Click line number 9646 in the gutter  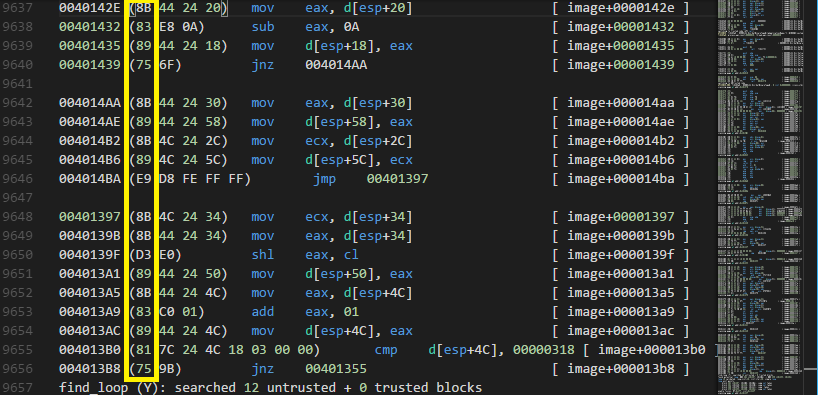(18, 179)
